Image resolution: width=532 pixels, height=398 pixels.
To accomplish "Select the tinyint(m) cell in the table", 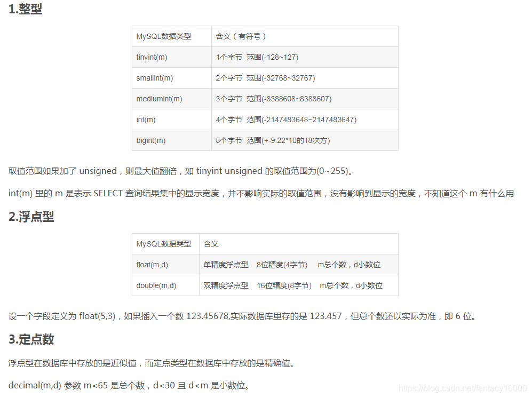I will click(x=151, y=57).
